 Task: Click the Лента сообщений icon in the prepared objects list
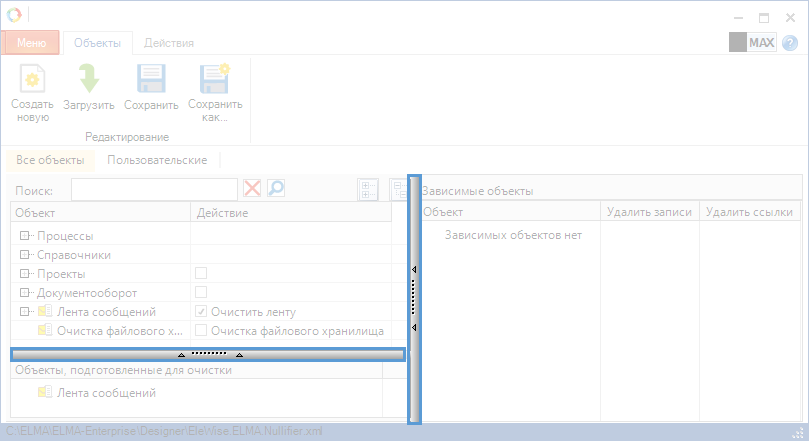45,391
